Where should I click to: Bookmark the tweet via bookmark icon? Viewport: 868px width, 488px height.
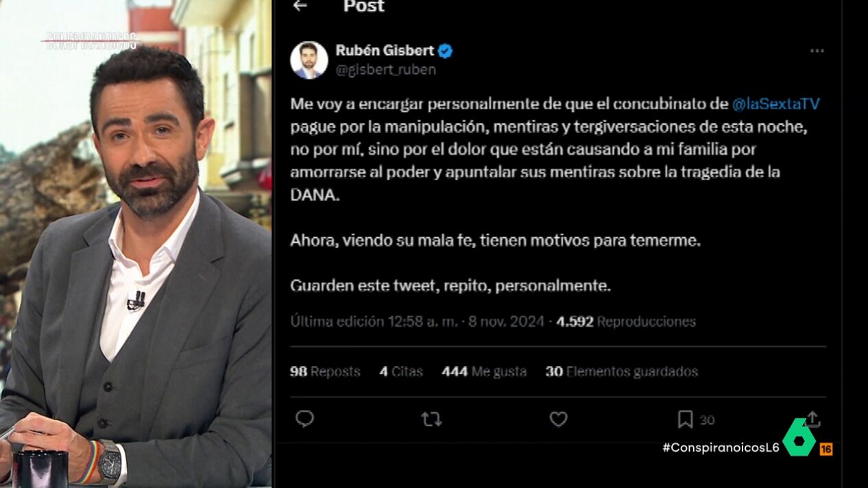(x=684, y=419)
